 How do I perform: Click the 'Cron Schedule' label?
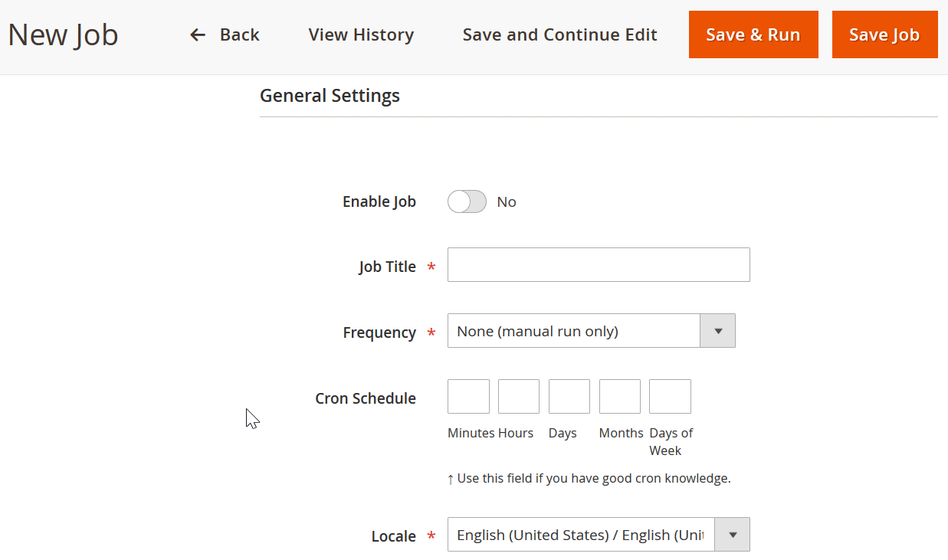coord(366,398)
